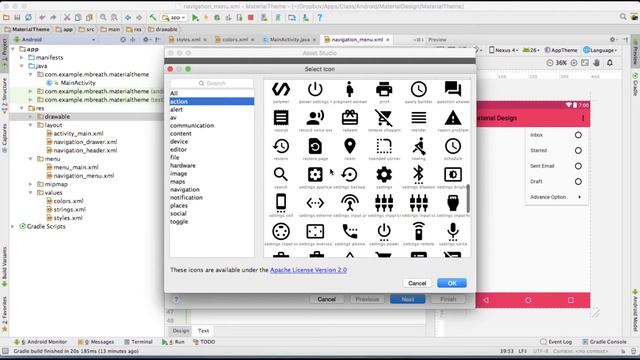Choose the settings input antenna icon
Viewport: 640px width, 360px height.
(349, 203)
